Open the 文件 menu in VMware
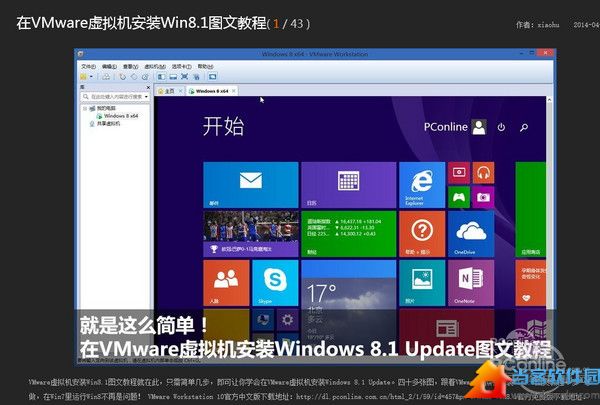 pos(88,67)
